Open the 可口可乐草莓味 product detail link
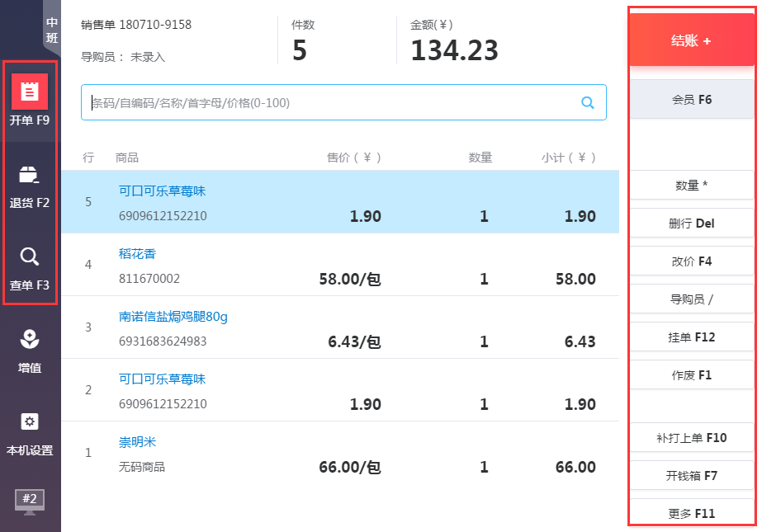The image size is (762, 532). 163,191
